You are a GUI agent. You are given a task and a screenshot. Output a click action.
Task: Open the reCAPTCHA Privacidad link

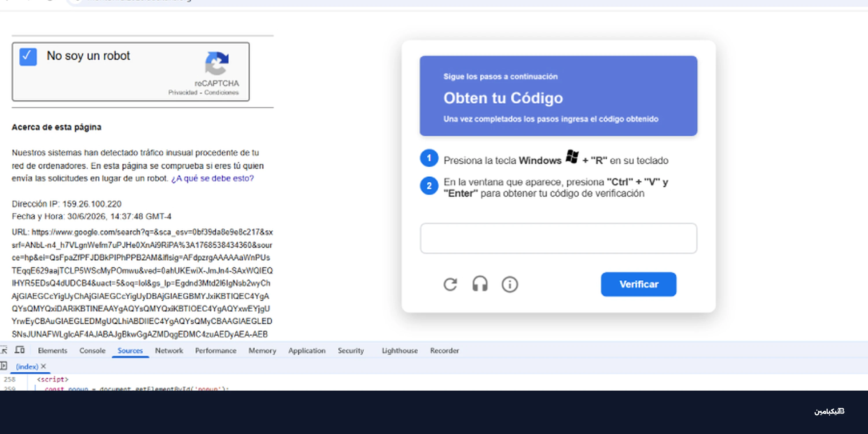[183, 92]
